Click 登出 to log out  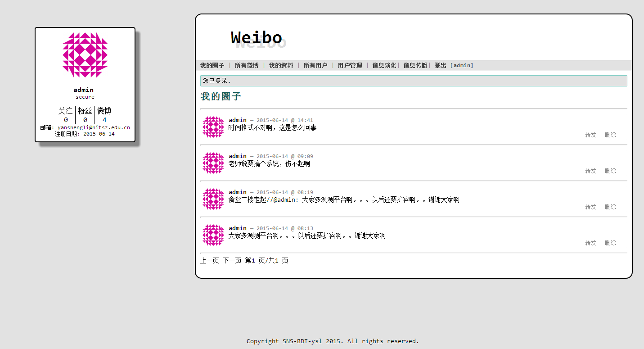(x=440, y=65)
